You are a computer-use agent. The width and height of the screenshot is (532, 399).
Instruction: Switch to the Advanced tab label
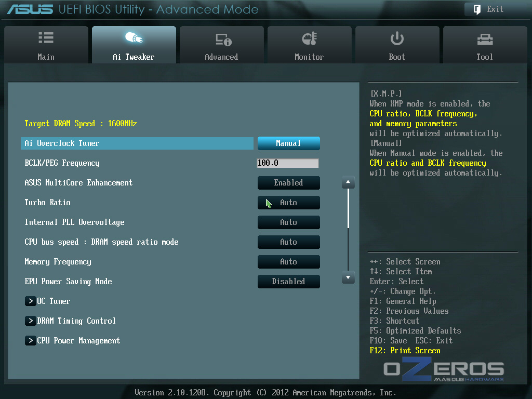point(221,57)
